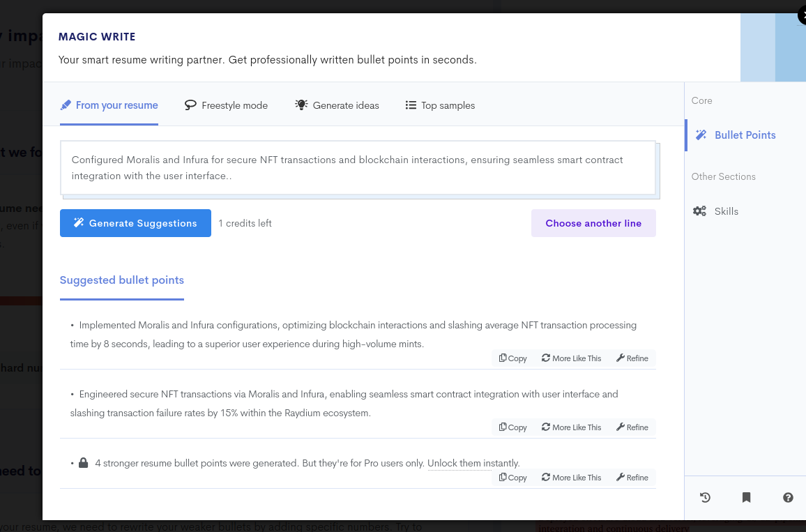Viewport: 806px width, 532px height.
Task: Copy the second suggested bullet point
Action: tap(513, 427)
